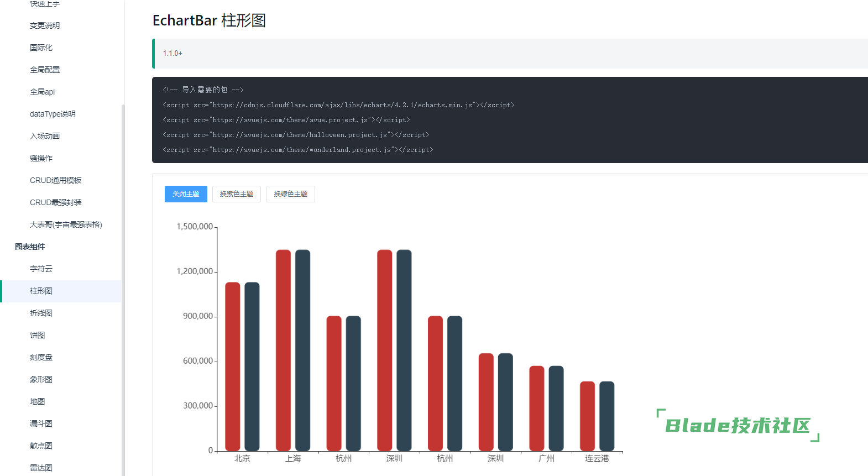Click the sidebar vertical scrollbar

[x=123, y=290]
